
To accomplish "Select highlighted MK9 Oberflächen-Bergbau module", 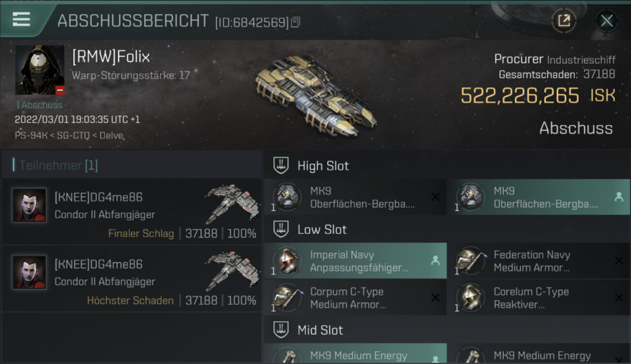I will tap(538, 197).
